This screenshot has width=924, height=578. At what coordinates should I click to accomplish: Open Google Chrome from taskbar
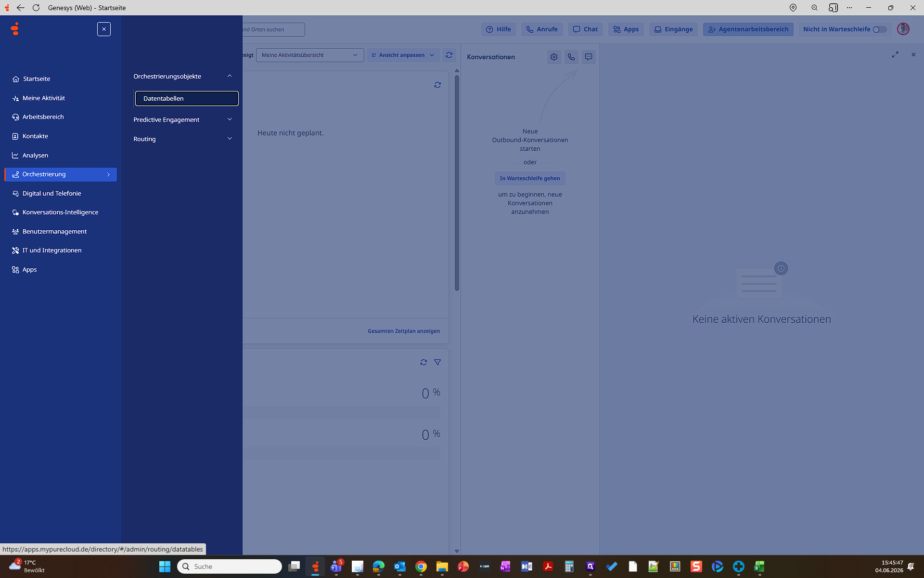(421, 566)
